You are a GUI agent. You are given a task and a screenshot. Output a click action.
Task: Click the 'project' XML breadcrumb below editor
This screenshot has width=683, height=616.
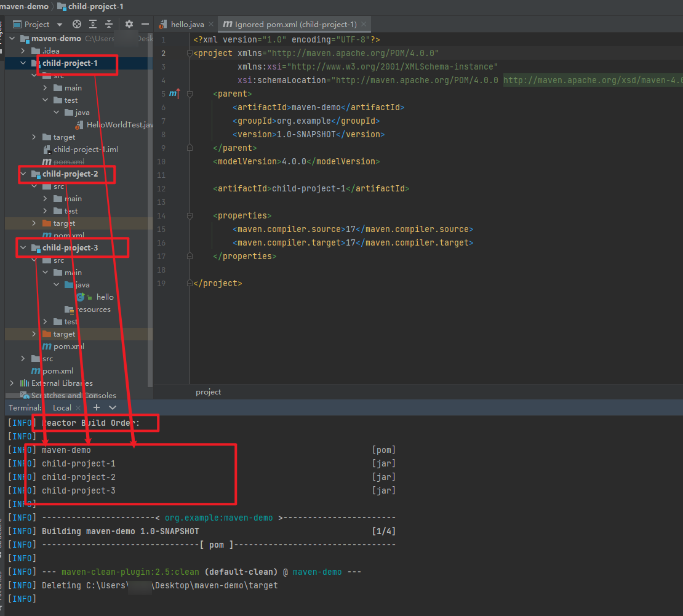208,392
